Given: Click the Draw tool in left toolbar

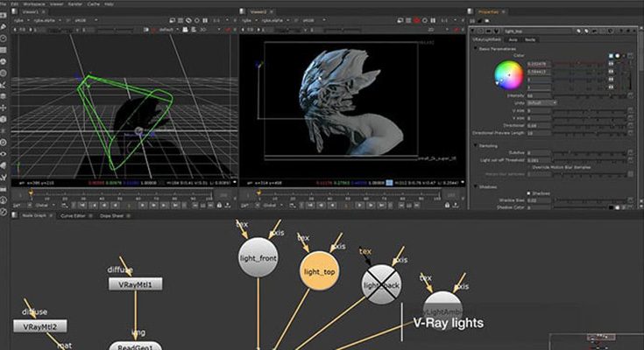Looking at the screenshot, I should pos(4,26).
